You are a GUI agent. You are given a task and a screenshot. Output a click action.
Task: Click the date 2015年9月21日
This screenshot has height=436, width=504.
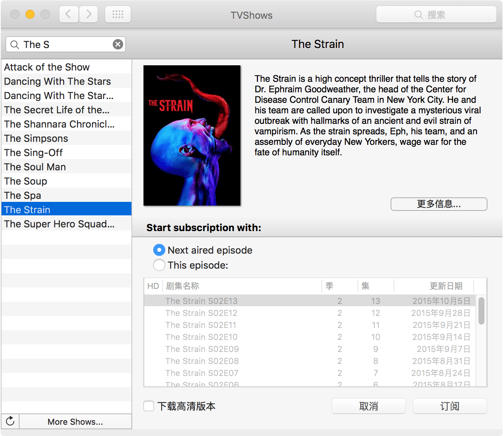point(441,325)
